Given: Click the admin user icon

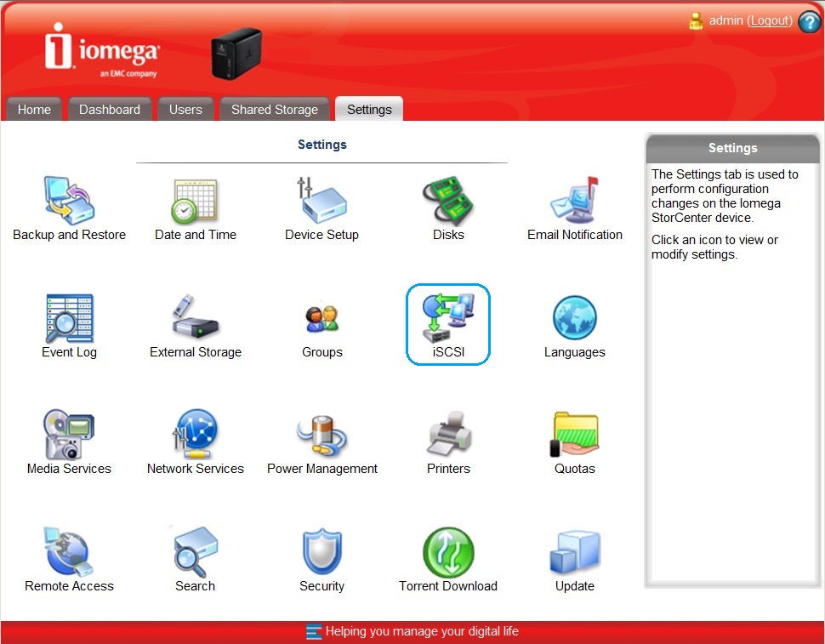Looking at the screenshot, I should pyautogui.click(x=696, y=21).
